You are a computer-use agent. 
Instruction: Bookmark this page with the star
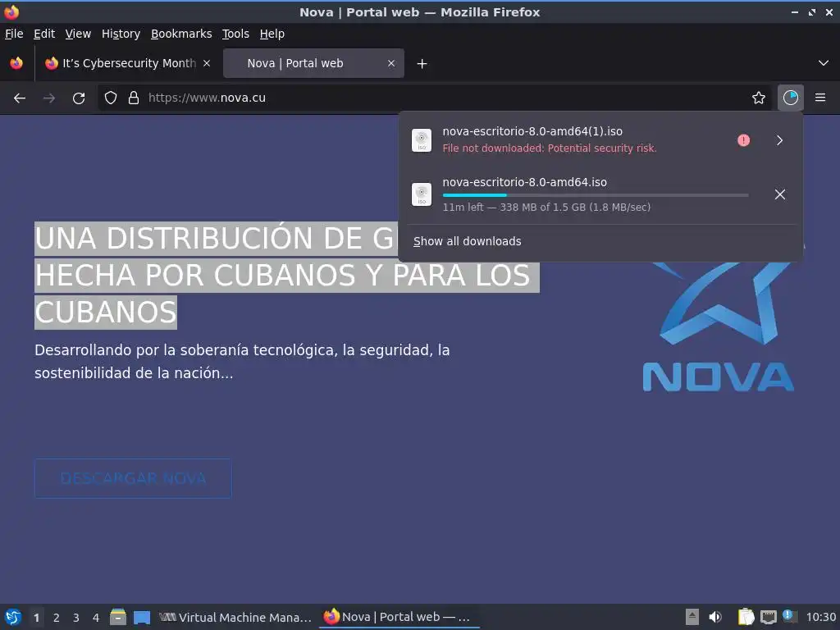(759, 98)
